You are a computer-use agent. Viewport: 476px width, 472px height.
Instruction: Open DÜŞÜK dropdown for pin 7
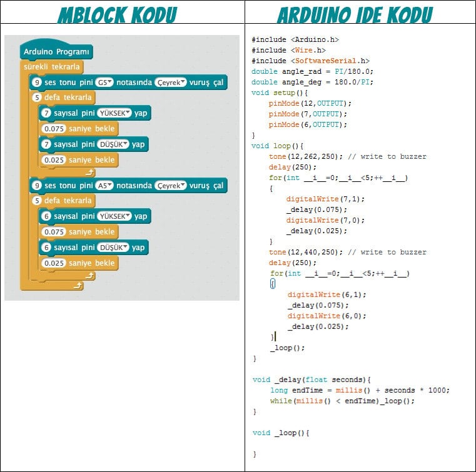click(x=113, y=144)
